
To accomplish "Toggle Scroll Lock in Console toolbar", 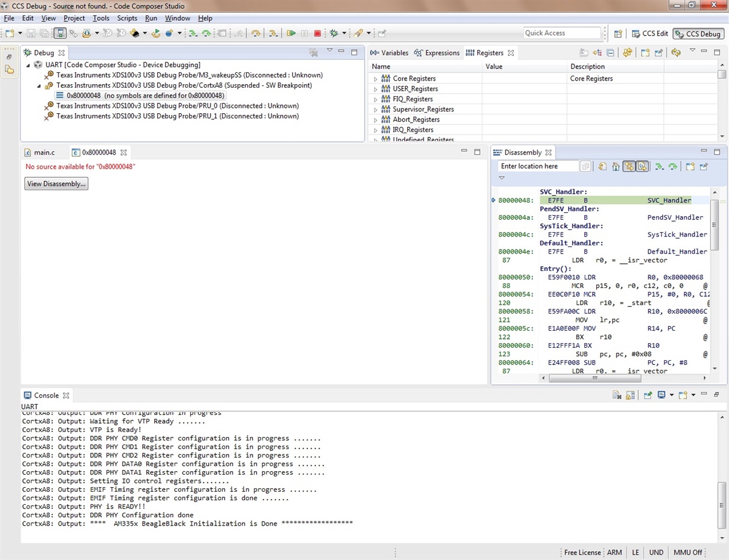I will point(630,395).
